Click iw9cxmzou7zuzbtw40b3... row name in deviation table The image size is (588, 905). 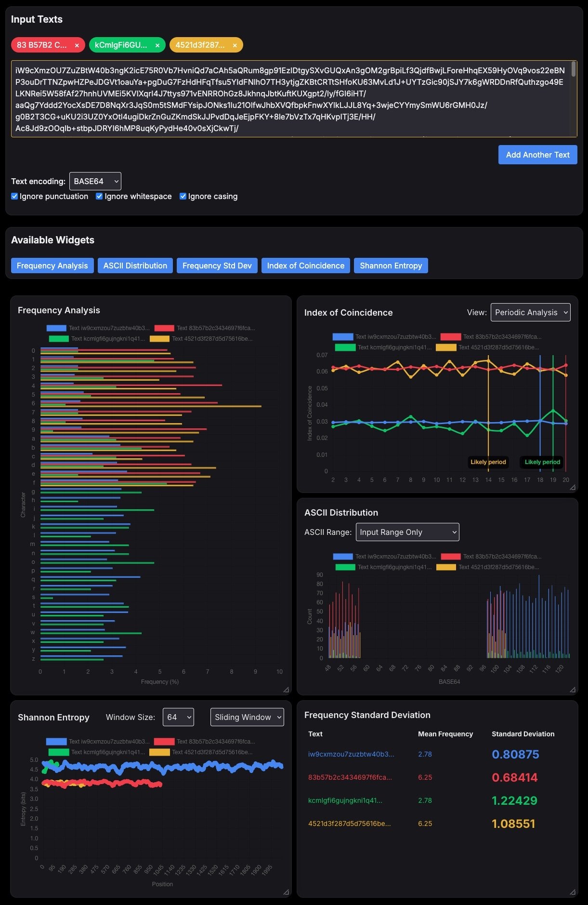point(351,754)
